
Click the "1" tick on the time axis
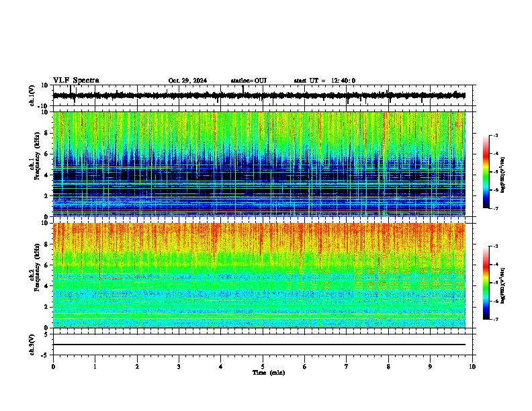95,367
